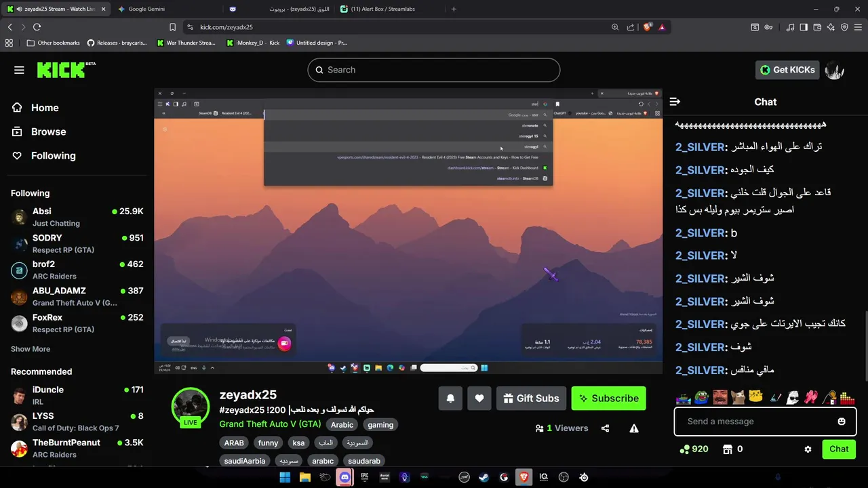Open a new browser tab

454,9
